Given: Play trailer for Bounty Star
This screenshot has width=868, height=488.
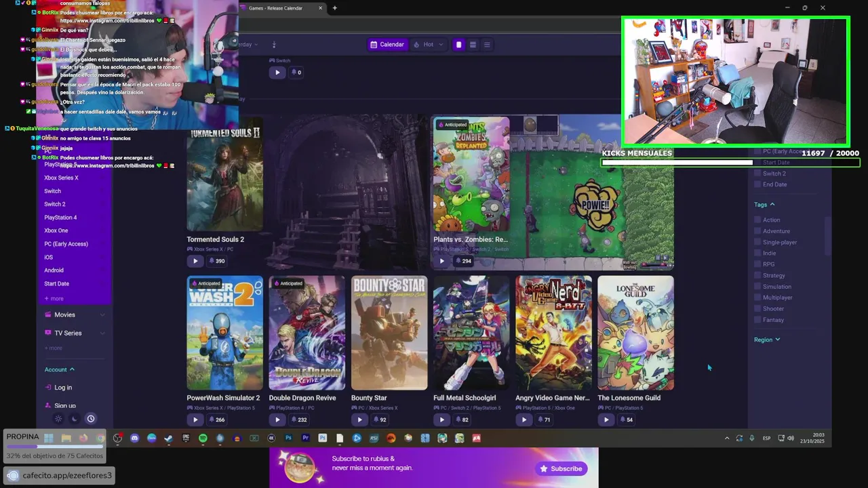Looking at the screenshot, I should click(359, 420).
